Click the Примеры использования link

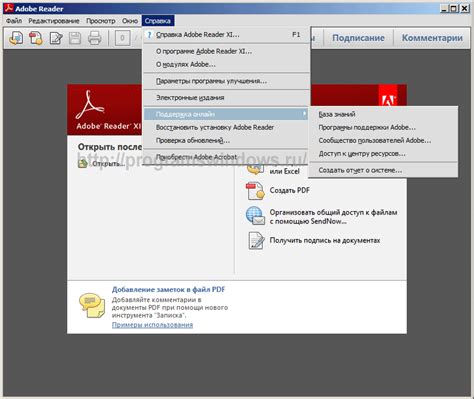click(152, 325)
